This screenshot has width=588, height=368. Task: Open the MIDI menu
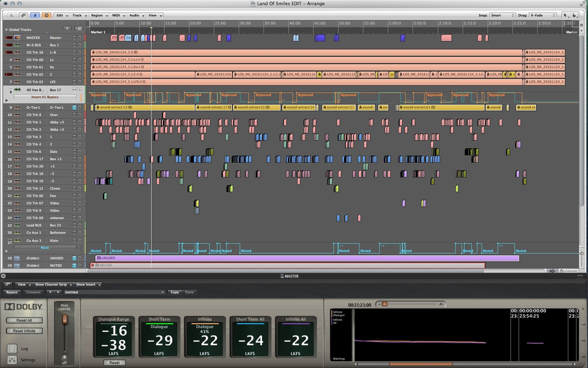pyautogui.click(x=118, y=15)
